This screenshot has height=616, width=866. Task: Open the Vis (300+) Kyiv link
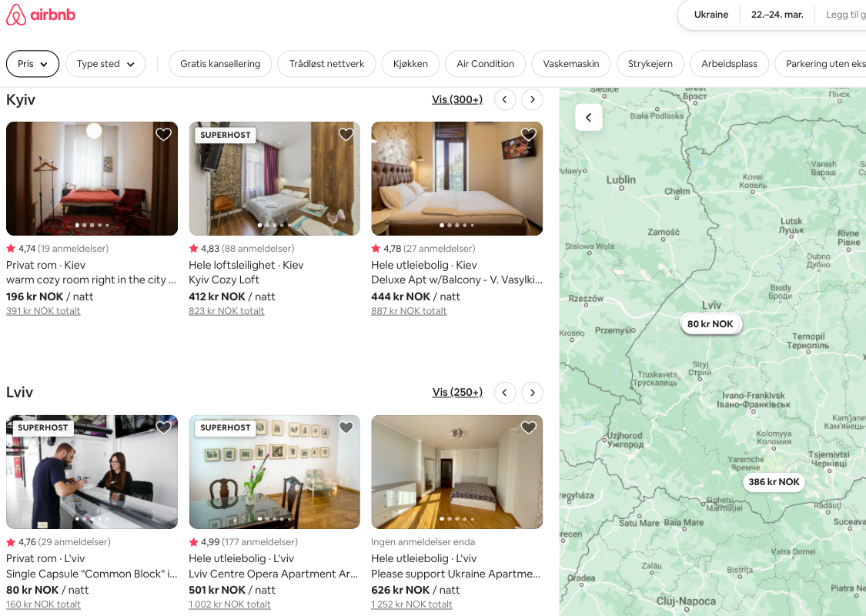click(457, 99)
